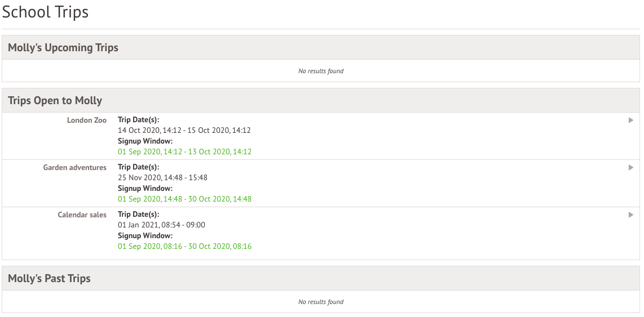Open the London Zoo trip name
The height and width of the screenshot is (317, 644).
point(86,120)
